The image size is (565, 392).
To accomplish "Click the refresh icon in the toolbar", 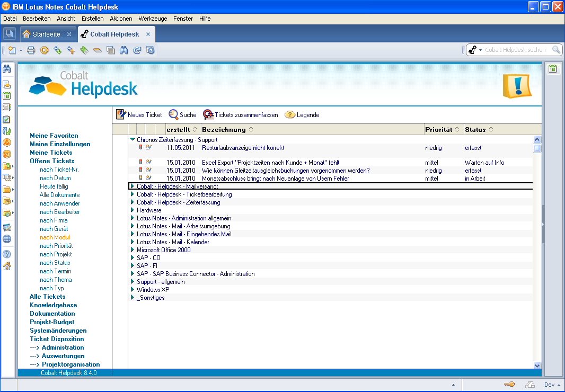I will click(137, 50).
